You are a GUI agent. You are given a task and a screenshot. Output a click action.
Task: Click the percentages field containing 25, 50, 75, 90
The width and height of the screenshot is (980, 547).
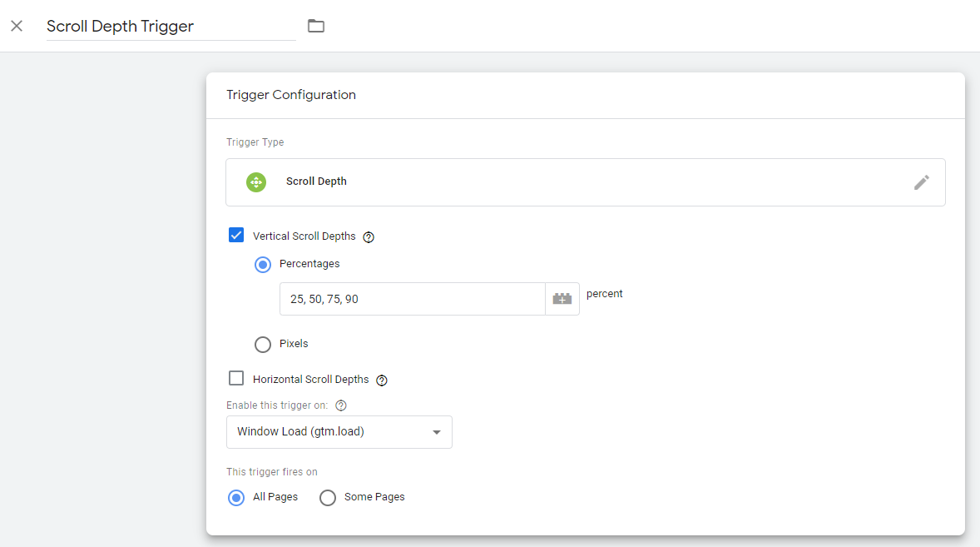tap(412, 299)
